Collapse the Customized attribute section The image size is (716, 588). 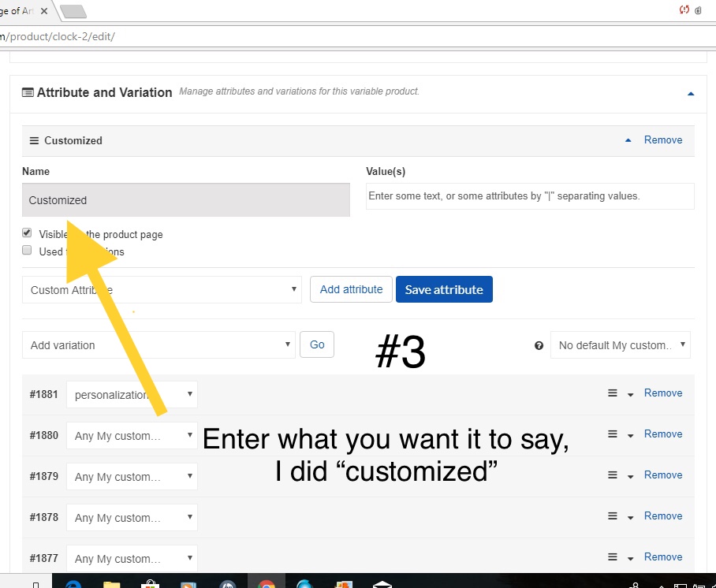click(628, 140)
